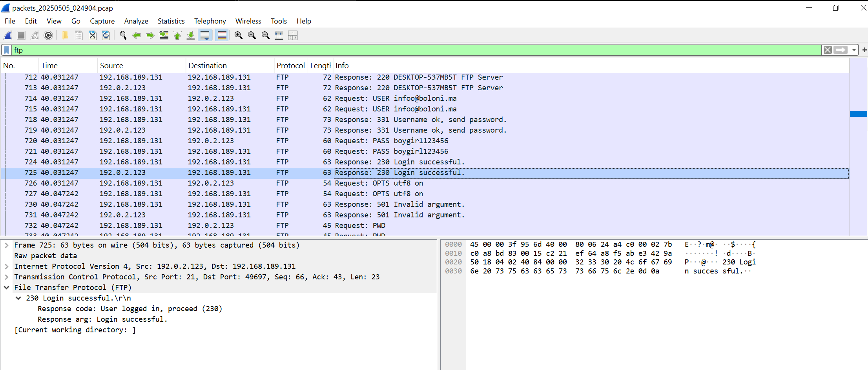The image size is (868, 370).
Task: Select hex offset 0020 row bytes
Action: [571, 262]
